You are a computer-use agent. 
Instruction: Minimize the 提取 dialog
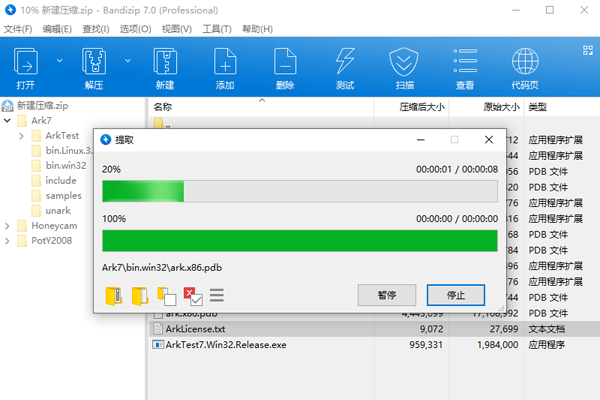(x=421, y=140)
